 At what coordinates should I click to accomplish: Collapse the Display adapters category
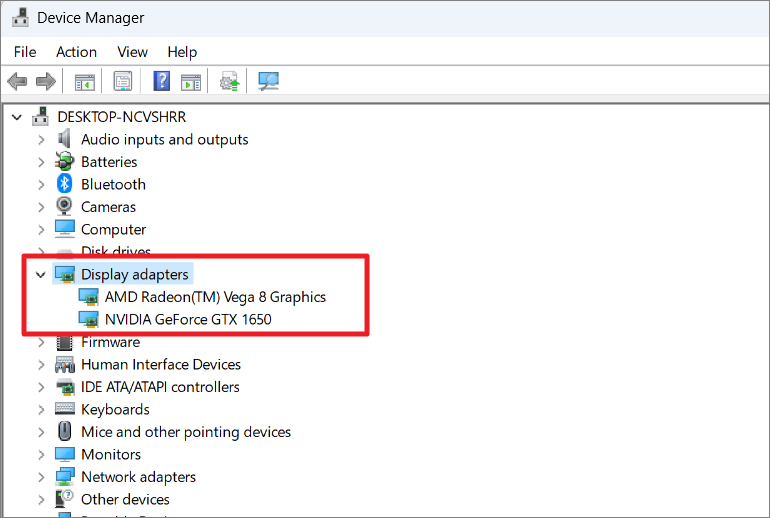41,275
